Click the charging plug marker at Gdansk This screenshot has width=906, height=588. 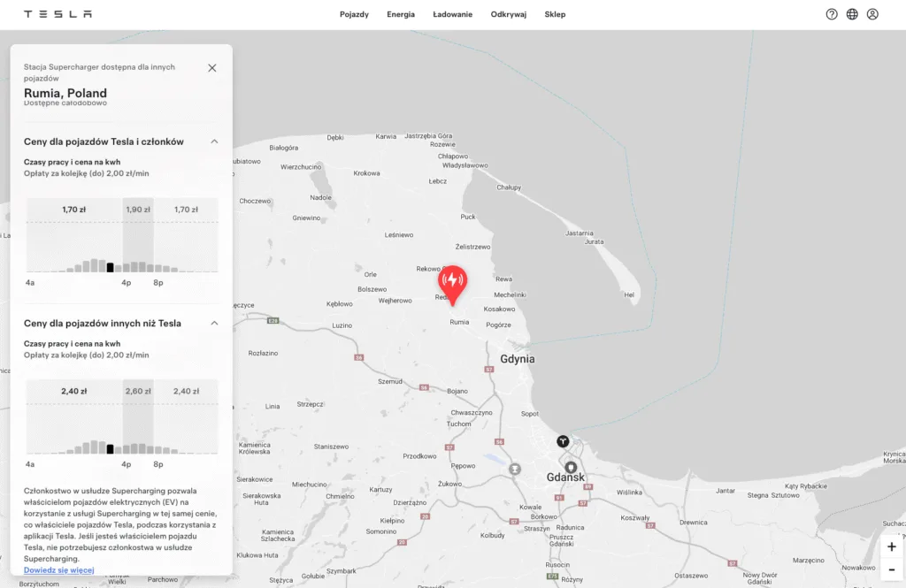click(x=572, y=466)
